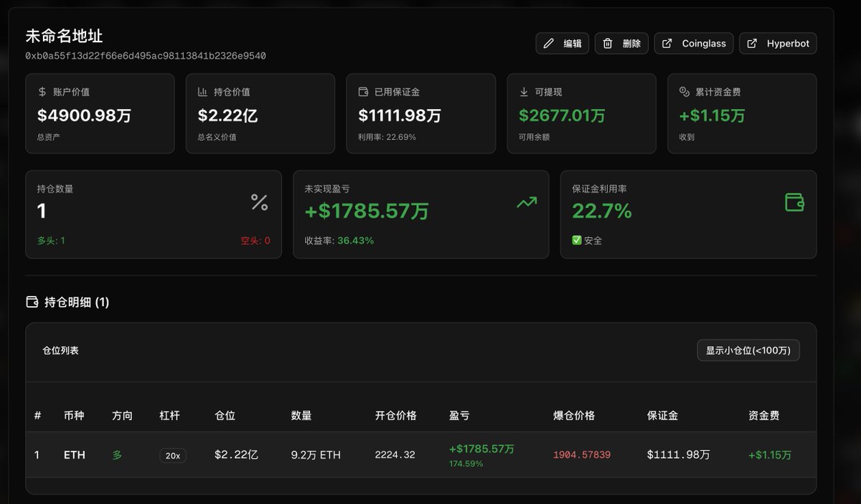Image resolution: width=861 pixels, height=504 pixels.
Task: Click the 币种 column header
Action: (74, 416)
